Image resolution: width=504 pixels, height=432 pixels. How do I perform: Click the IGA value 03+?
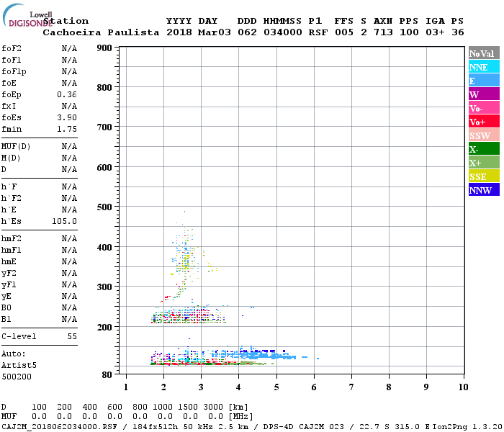tap(435, 32)
